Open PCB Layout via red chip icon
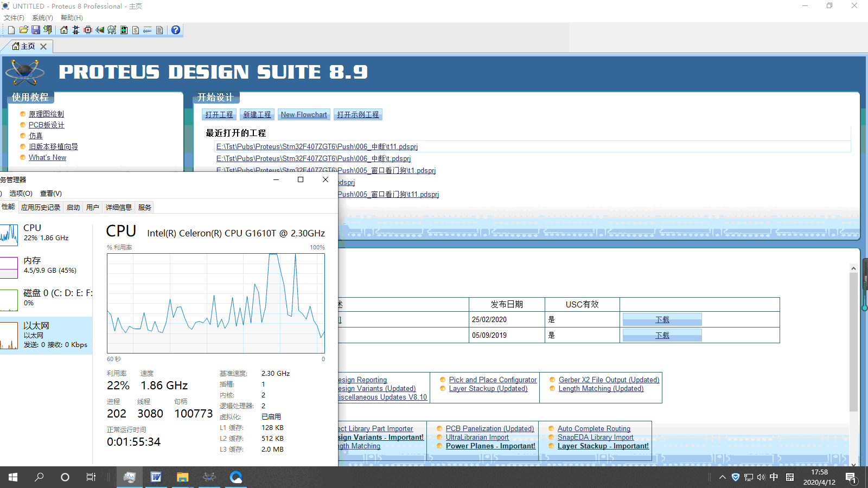Screen dimensions: 868x488 pos(88,30)
